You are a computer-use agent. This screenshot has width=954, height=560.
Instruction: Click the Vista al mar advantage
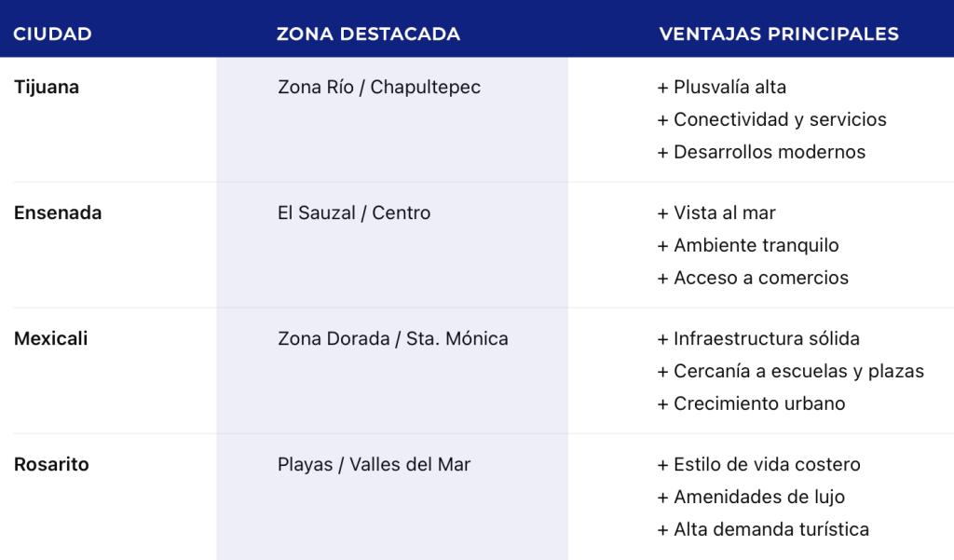tap(717, 213)
